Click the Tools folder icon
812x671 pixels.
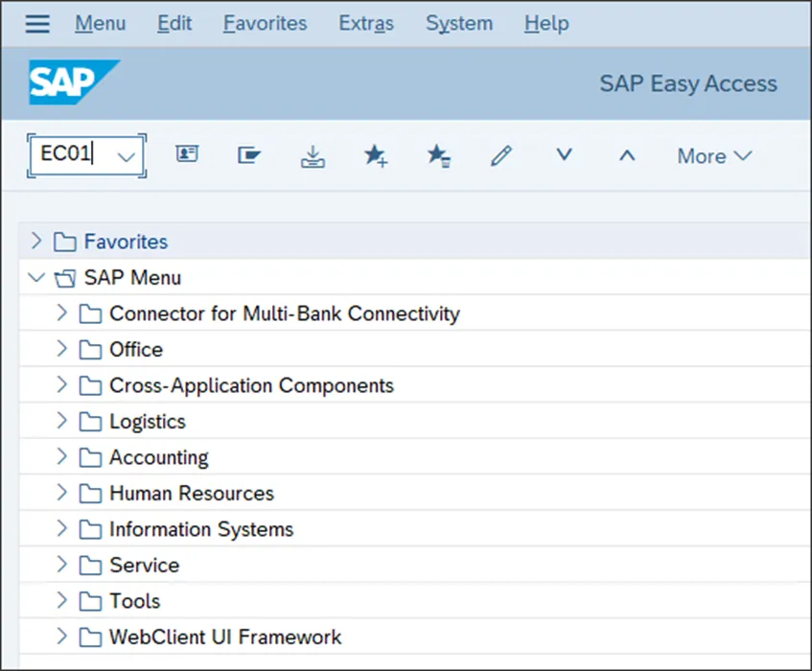pyautogui.click(x=90, y=602)
